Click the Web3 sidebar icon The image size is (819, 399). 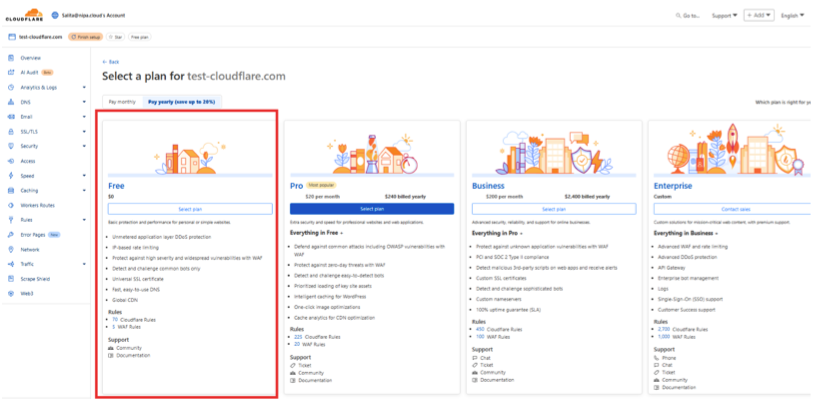click(10, 294)
